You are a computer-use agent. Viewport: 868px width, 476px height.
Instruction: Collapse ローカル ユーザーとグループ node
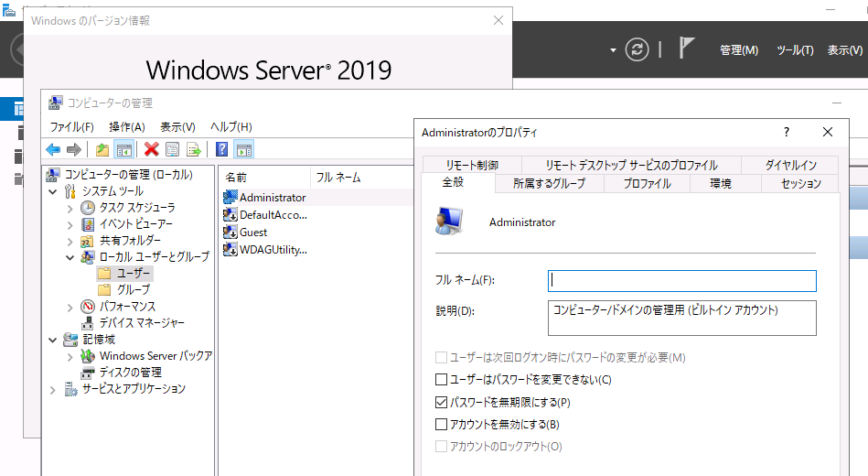[x=70, y=257]
